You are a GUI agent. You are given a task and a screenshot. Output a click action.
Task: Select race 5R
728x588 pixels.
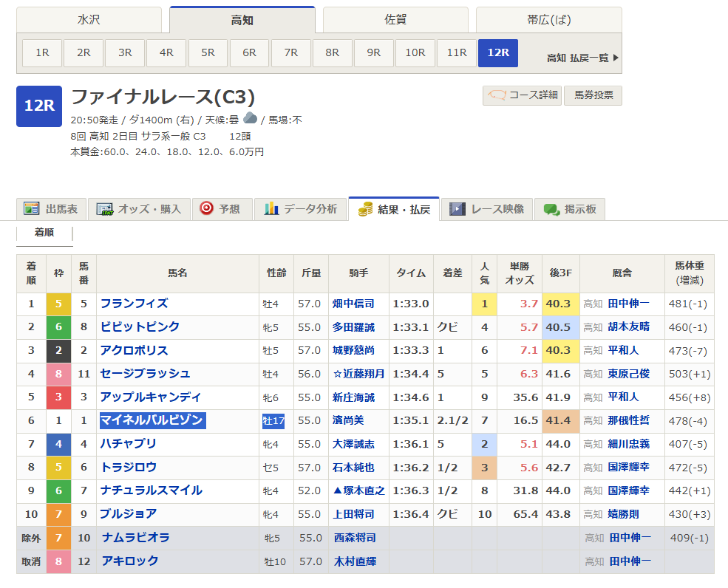pos(208,53)
